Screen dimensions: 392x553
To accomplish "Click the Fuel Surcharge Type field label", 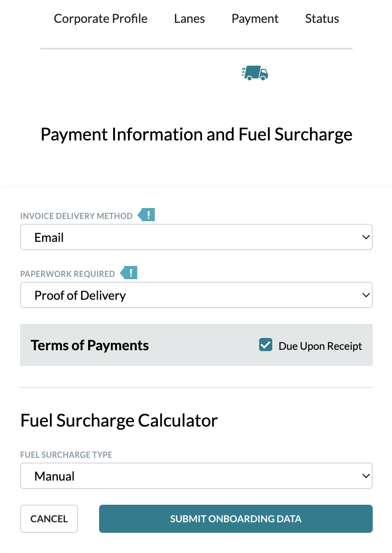I will pyautogui.click(x=66, y=455).
